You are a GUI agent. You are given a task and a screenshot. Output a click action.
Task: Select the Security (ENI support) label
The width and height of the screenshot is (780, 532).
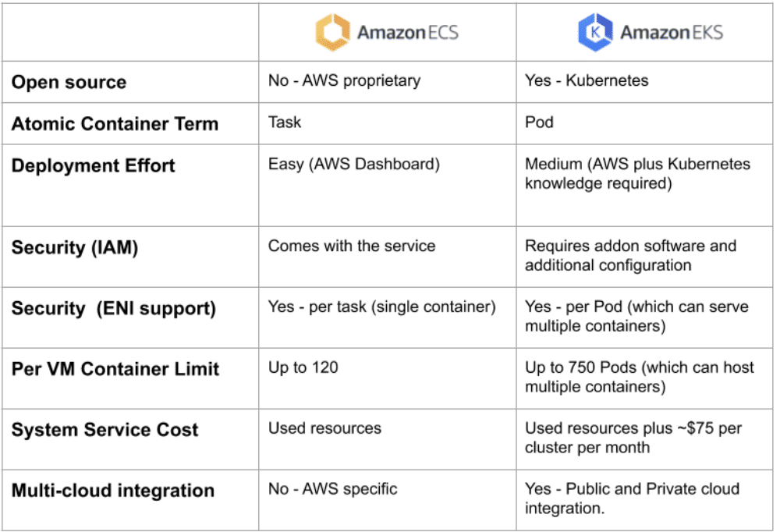tap(113, 308)
